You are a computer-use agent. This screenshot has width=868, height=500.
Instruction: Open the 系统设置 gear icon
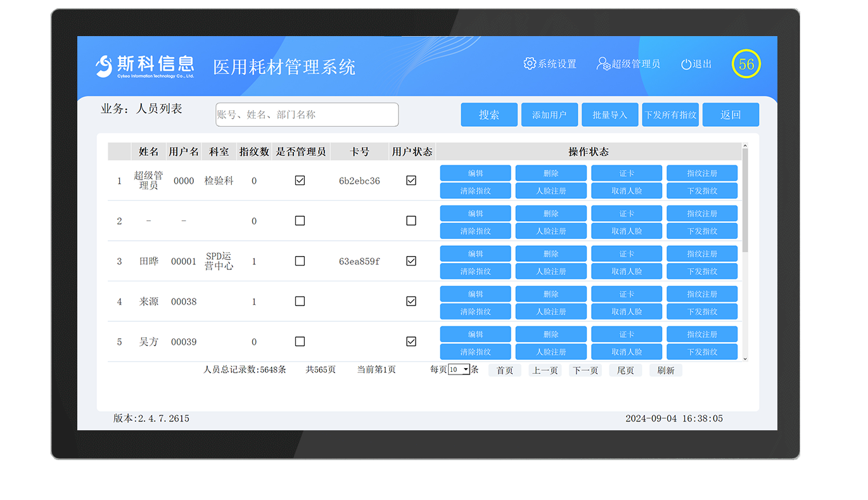tap(530, 63)
